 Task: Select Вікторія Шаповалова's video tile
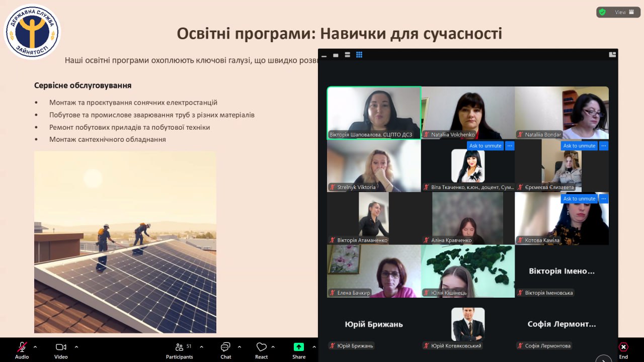[x=374, y=113]
